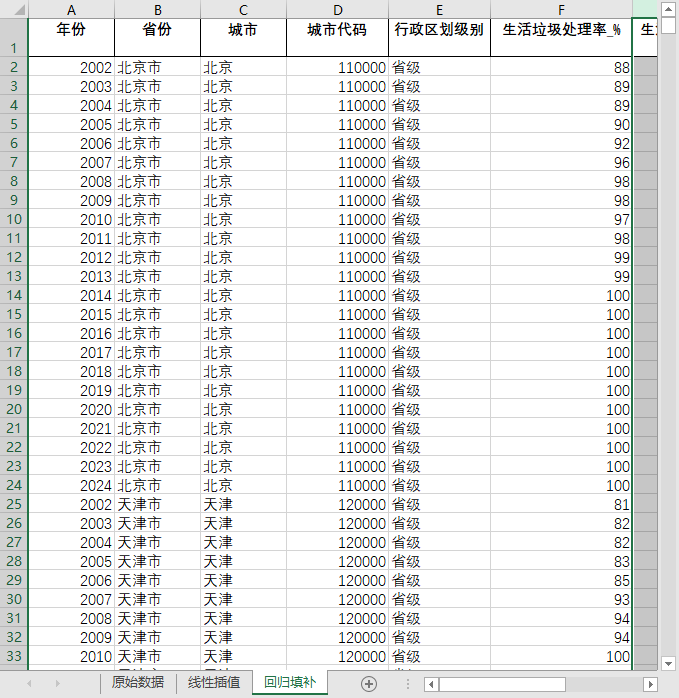Click year 2024 cell in row 24
Screen dimensions: 679x698
coord(71,485)
